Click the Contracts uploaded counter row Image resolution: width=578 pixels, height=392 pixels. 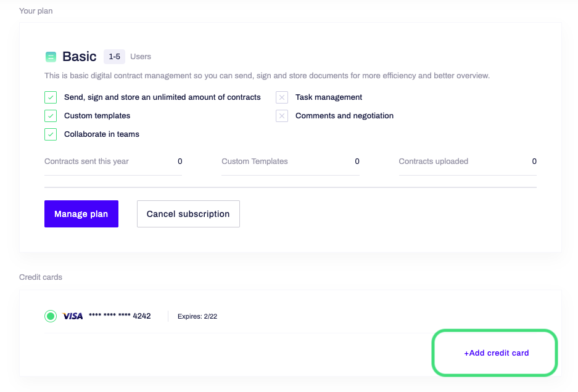[468, 161]
